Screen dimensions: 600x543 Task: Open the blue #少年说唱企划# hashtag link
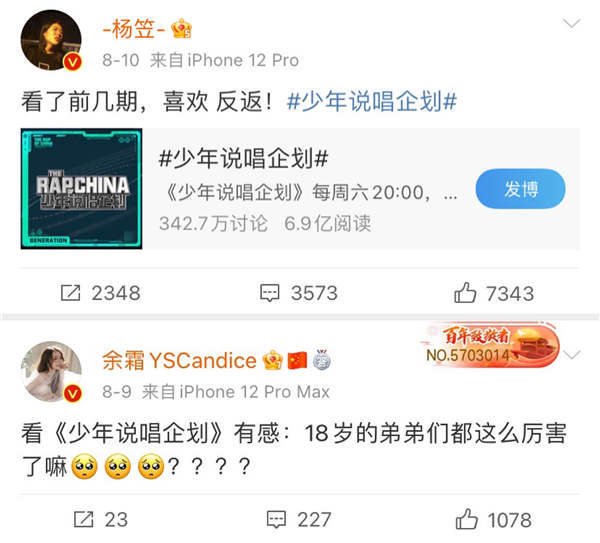click(372, 102)
